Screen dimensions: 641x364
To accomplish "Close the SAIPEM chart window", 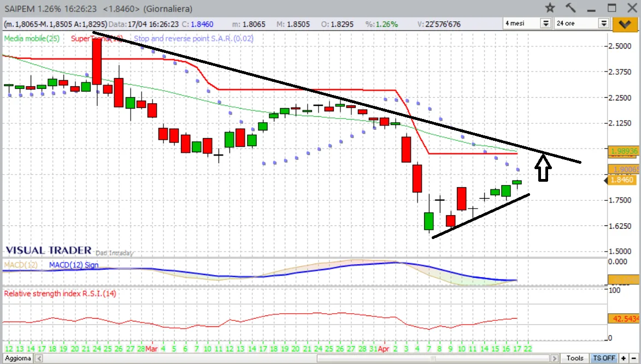I will click(632, 8).
